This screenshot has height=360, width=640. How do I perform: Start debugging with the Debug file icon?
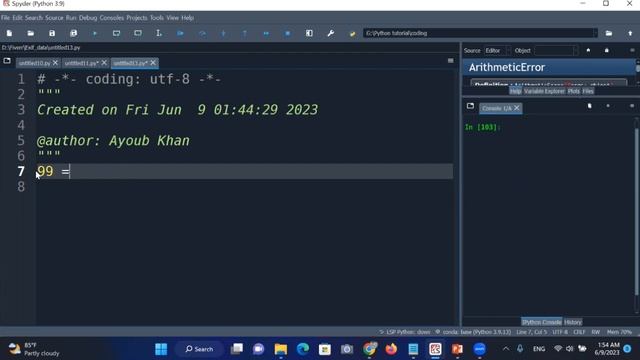click(x=180, y=33)
